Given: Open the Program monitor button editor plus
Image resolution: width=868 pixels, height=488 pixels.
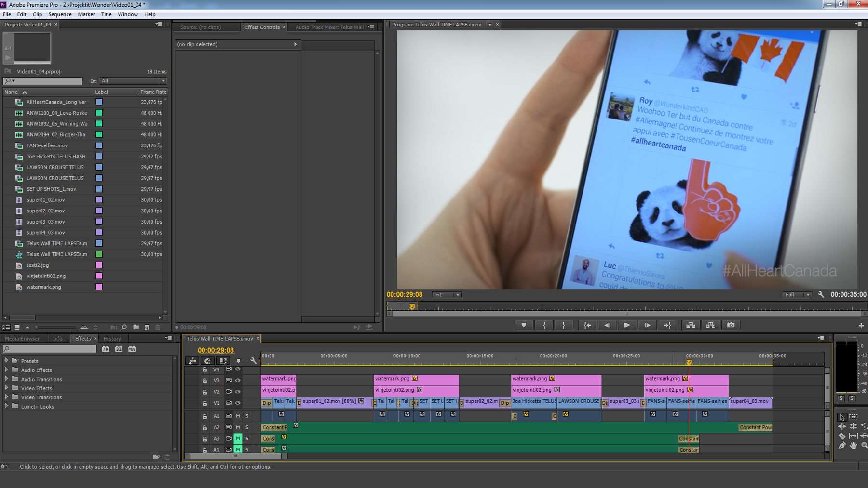Looking at the screenshot, I should pyautogui.click(x=861, y=326).
